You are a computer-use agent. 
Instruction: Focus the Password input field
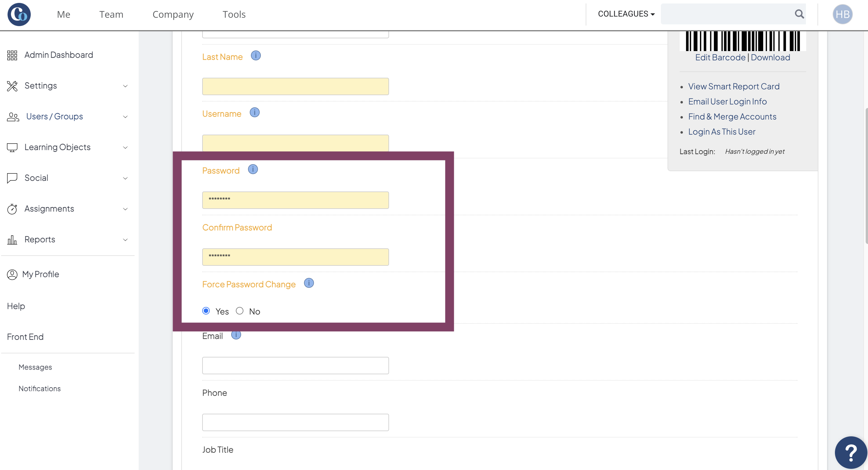pyautogui.click(x=296, y=200)
